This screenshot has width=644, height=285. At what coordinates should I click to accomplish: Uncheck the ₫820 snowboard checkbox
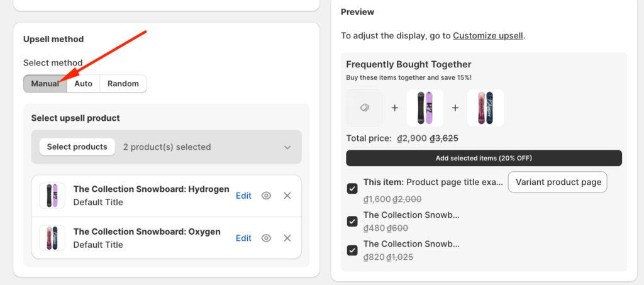click(x=352, y=250)
